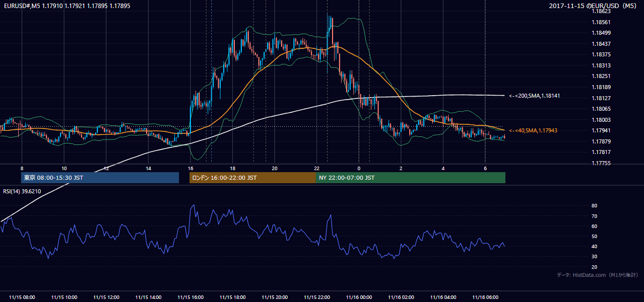Screen dimensions: 644x302
Task: Click the 11/16 06:00 time label
Action: click(x=486, y=297)
